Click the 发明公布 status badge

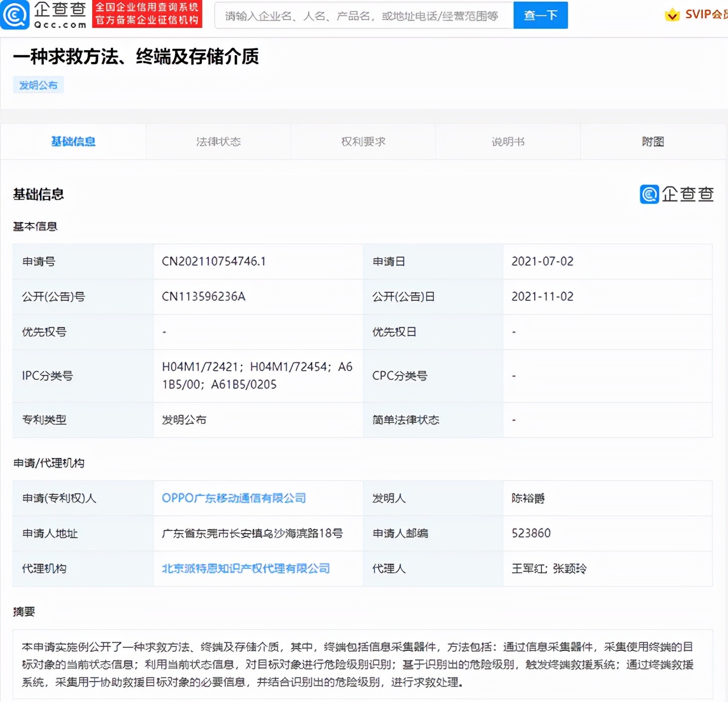click(x=38, y=84)
